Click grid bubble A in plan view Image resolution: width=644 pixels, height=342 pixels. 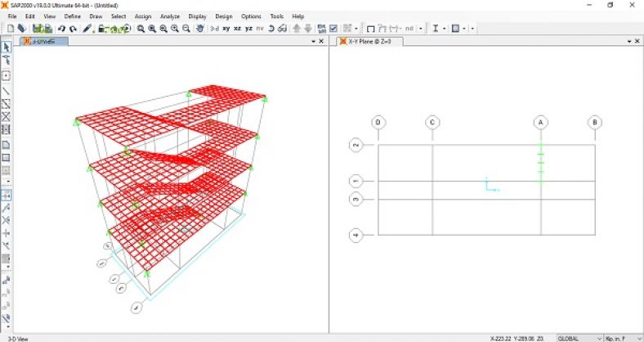540,123
